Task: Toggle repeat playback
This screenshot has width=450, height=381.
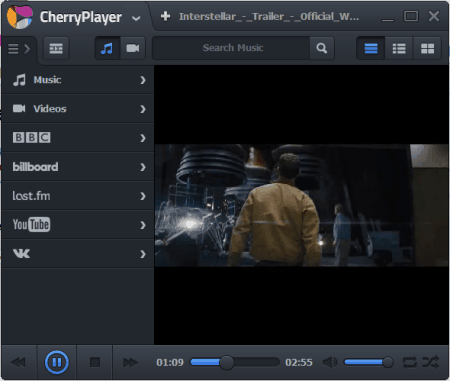Action: click(x=409, y=362)
